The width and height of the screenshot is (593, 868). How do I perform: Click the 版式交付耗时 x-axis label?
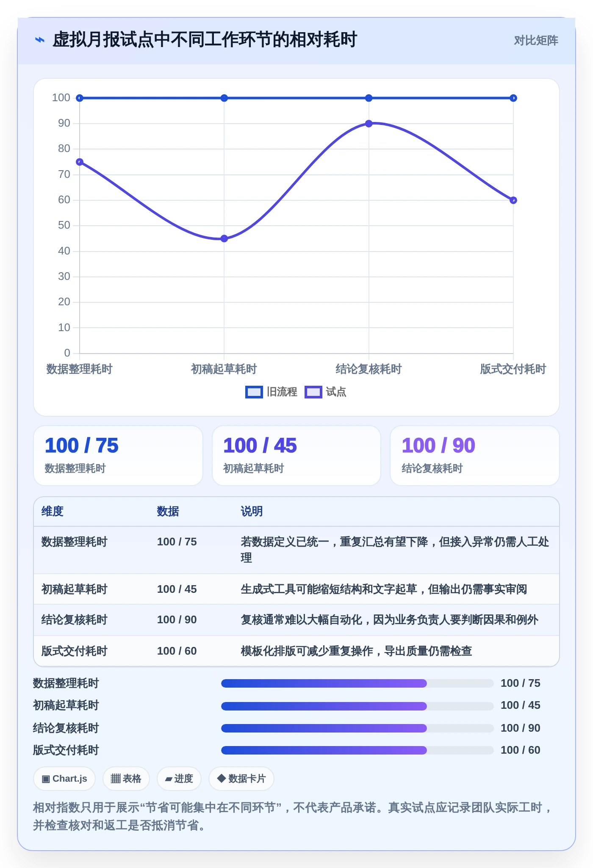pos(513,369)
